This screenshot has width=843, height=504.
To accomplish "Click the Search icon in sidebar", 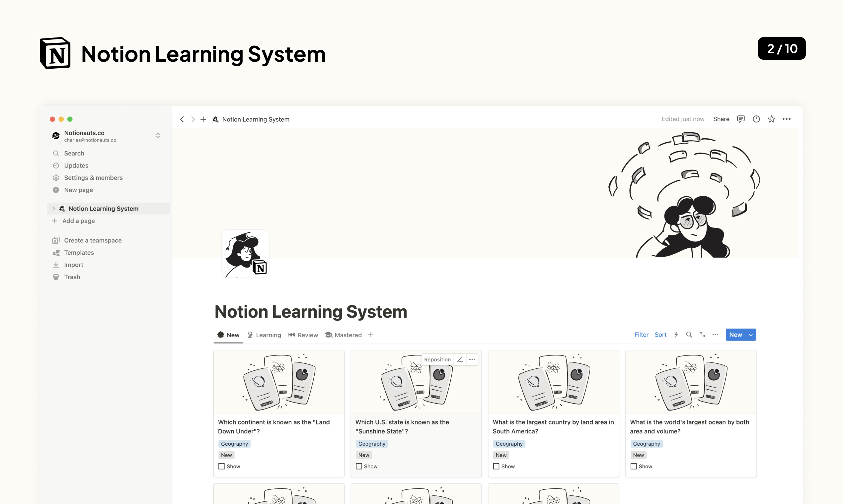I will coord(56,154).
